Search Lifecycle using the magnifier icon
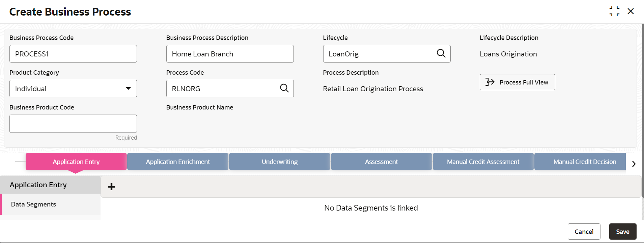The width and height of the screenshot is (644, 243). pos(441,53)
